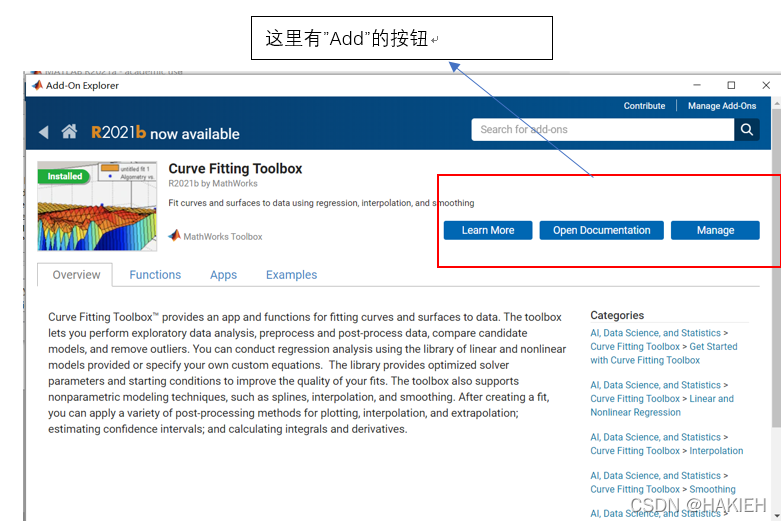
Task: Click the back arrow in the header
Action: (44, 132)
